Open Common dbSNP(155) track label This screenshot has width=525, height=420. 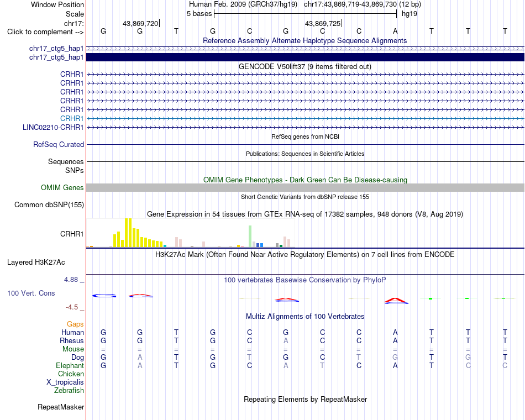(x=49, y=204)
